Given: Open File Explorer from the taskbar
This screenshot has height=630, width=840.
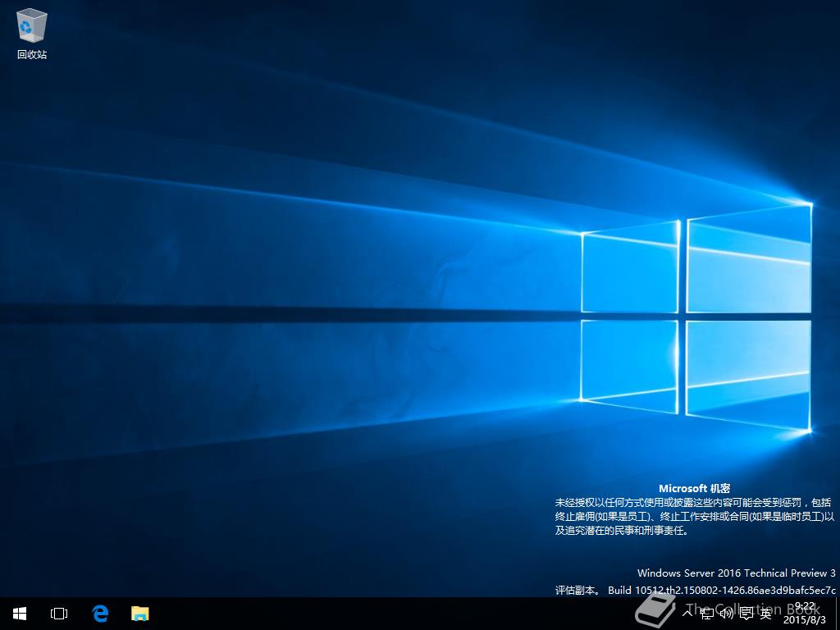Looking at the screenshot, I should click(139, 614).
